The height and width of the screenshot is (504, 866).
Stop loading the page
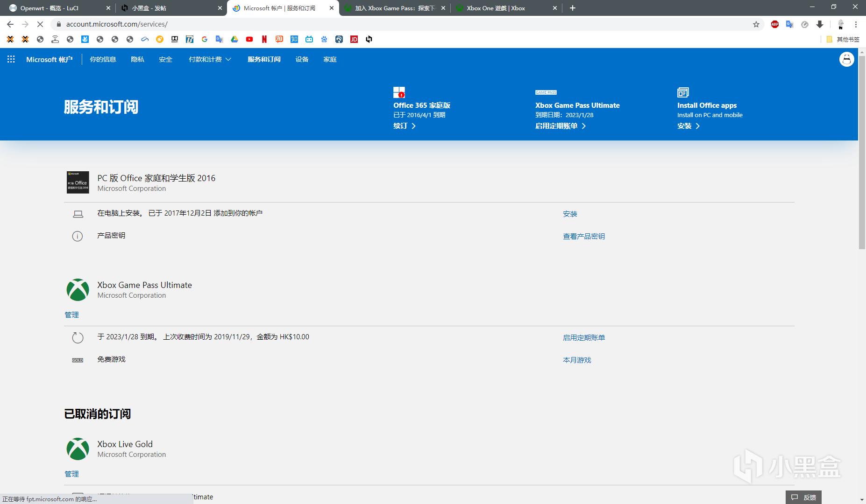(40, 24)
